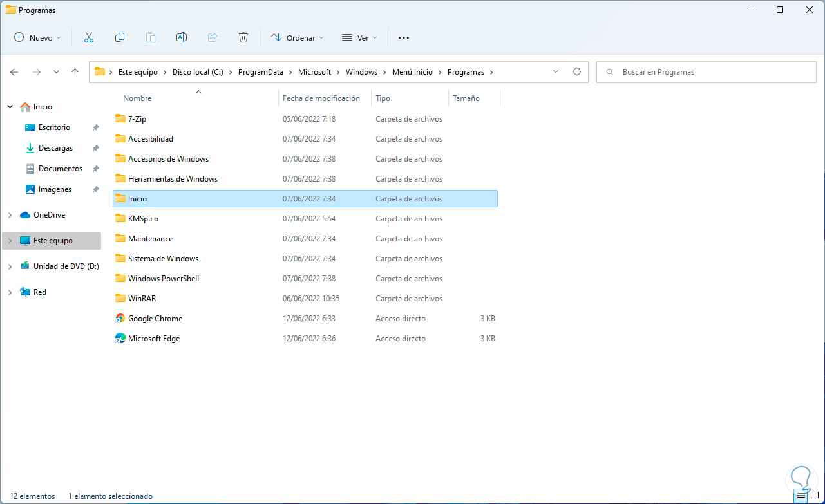825x504 pixels.
Task: Sort by Fecha de modificación column header
Action: point(321,98)
